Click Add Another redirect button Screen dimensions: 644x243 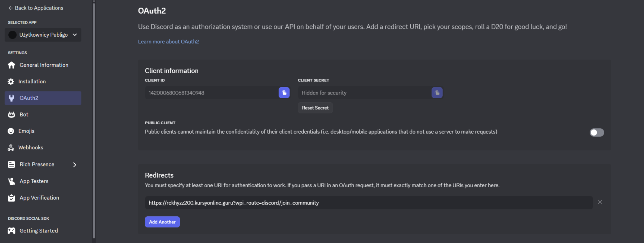pos(162,222)
